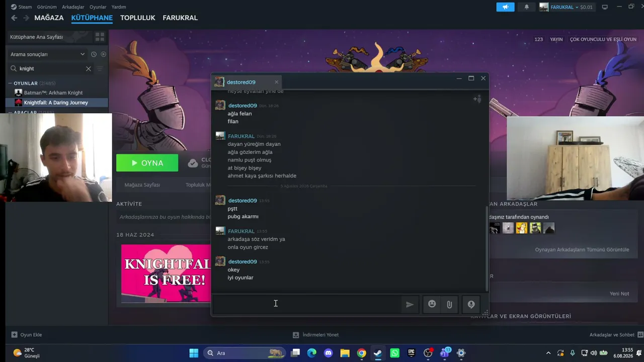This screenshot has height=362, width=644.
Task: Open the 'Knightfall is Free!' activity thumbnail
Action: click(x=166, y=274)
